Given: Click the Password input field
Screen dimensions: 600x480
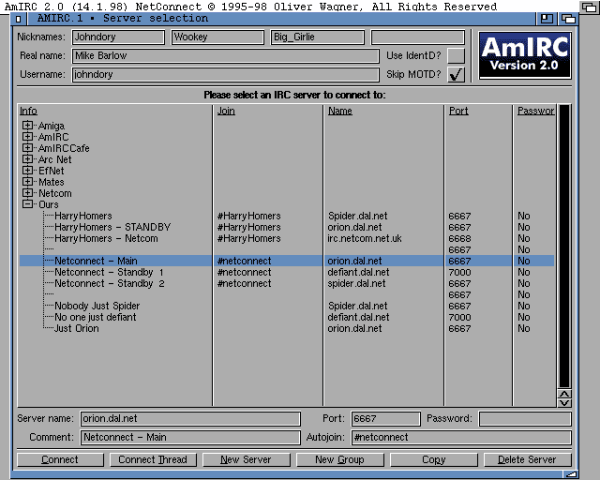Looking at the screenshot, I should [525, 419].
